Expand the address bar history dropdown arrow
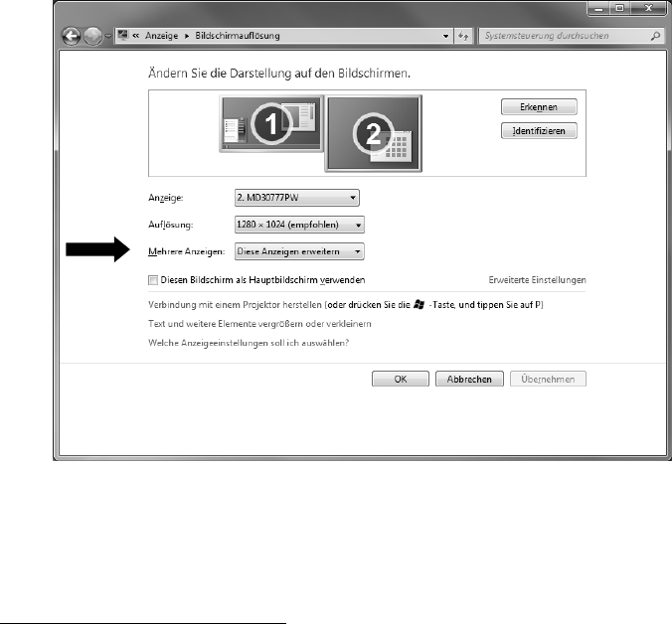This screenshot has height=624, width=672. pyautogui.click(x=445, y=36)
